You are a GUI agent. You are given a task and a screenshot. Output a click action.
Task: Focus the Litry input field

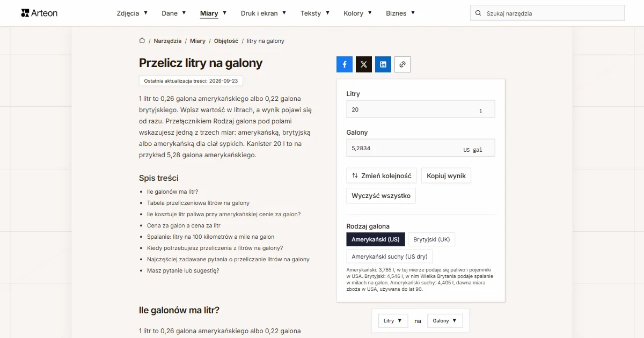coord(421,109)
